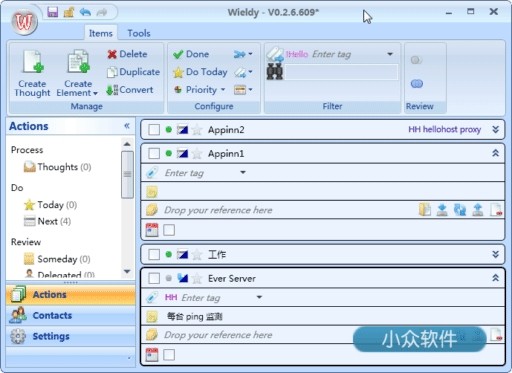Select Next (4) under Do
Screen dimensions: 512x373
click(47, 221)
